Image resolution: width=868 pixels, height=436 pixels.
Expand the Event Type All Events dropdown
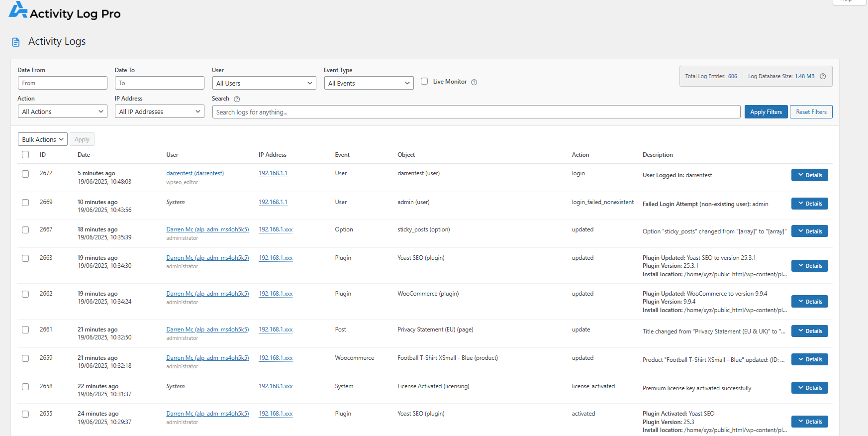pos(368,83)
